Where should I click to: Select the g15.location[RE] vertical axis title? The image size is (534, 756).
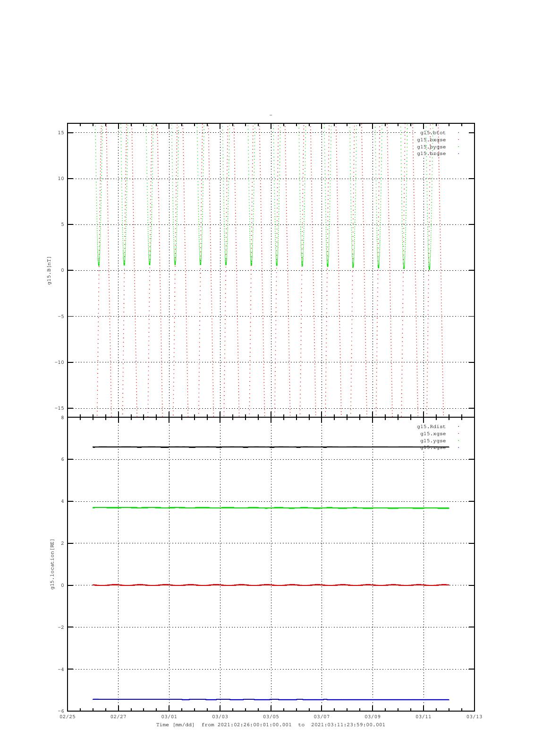click(52, 564)
